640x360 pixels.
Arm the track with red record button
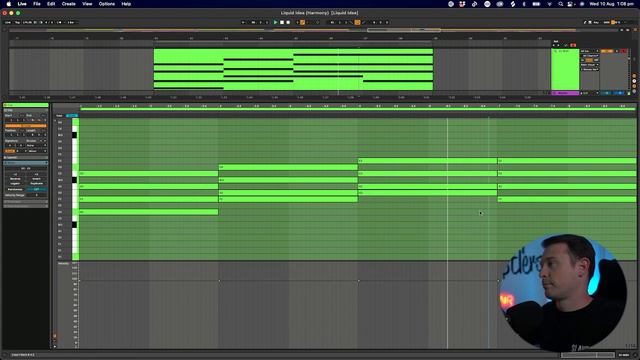pos(623,51)
